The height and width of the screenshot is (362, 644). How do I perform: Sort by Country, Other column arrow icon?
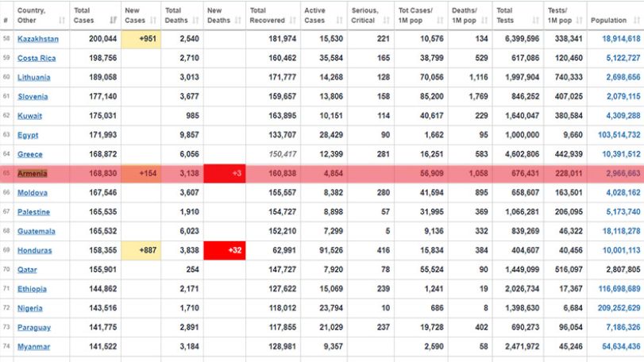pyautogui.click(x=62, y=20)
